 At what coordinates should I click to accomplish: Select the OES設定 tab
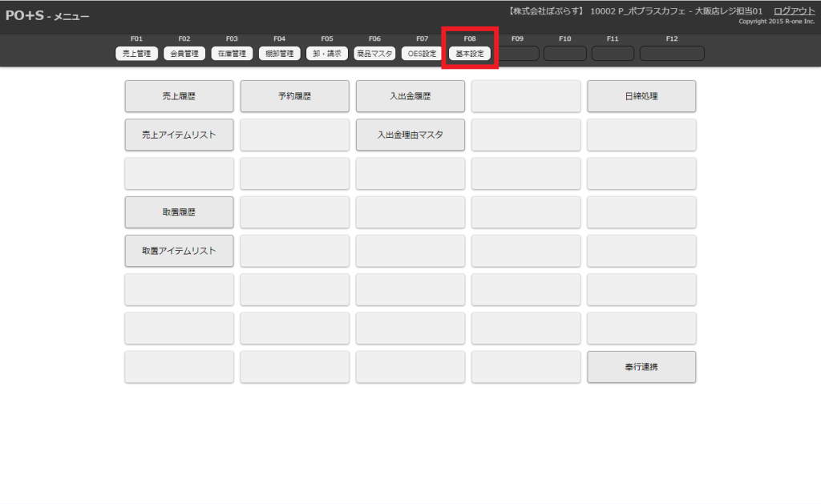(x=422, y=54)
